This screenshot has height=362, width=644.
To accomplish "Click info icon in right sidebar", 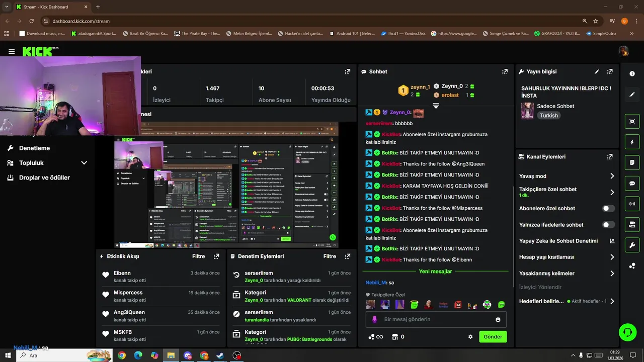I will point(632,73).
